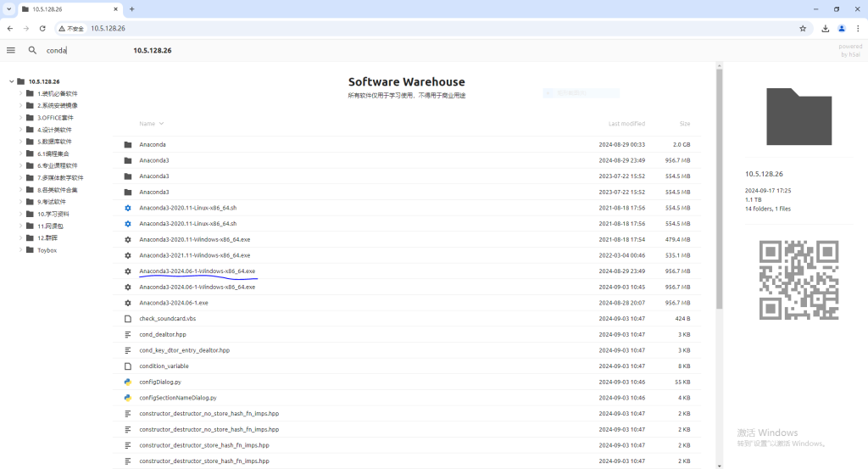The image size is (868, 469).
Task: Open the check_soundcard.vbs file
Action: 167,319
